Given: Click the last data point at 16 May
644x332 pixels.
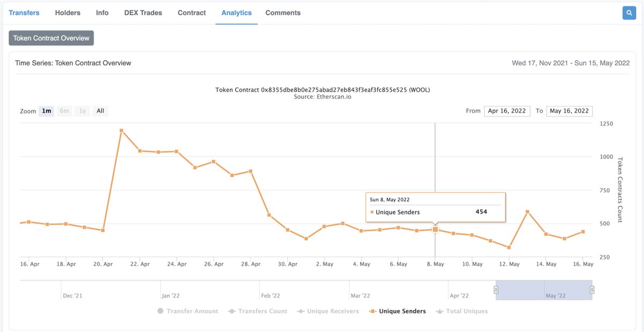Looking at the screenshot, I should [x=583, y=232].
